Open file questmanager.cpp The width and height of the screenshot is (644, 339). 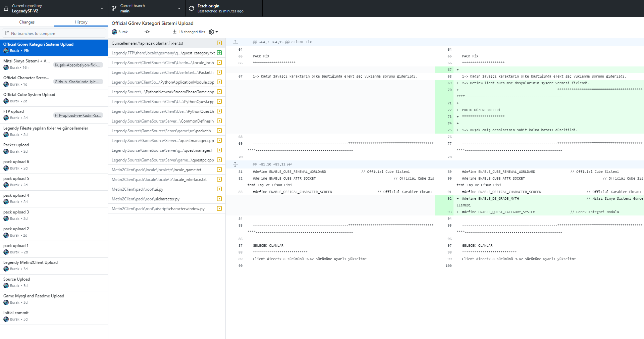click(167, 140)
